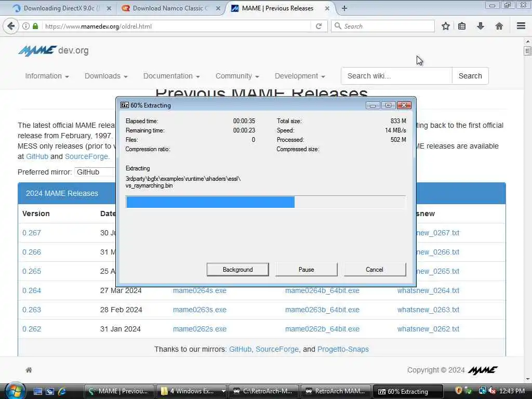
Task: Open the 0.267 version link
Action: coord(32,233)
